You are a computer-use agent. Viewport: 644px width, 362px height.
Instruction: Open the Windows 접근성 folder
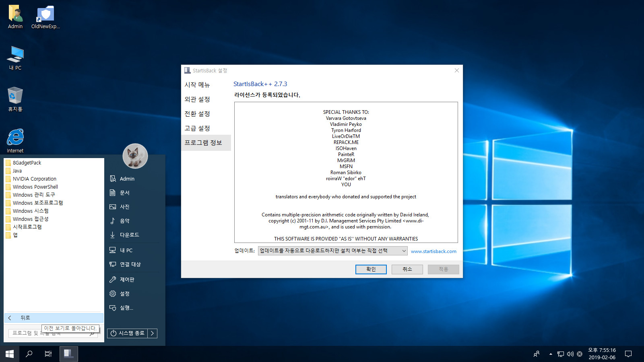[x=54, y=219]
